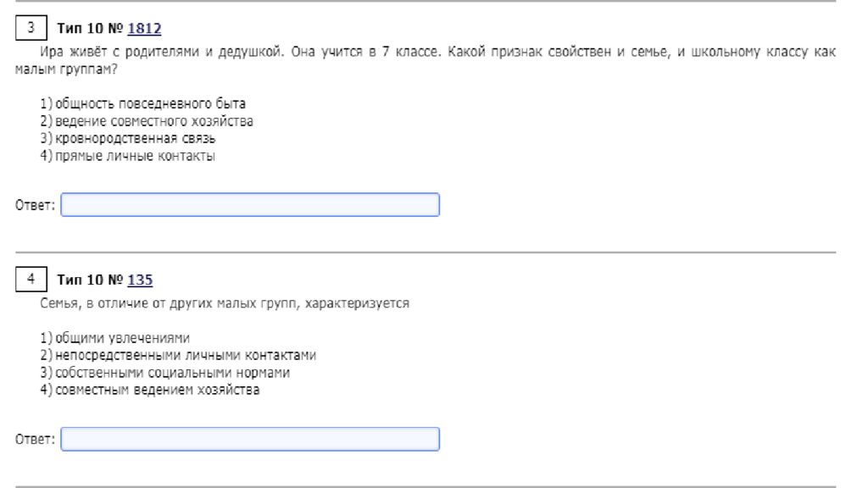The image size is (868, 488).
Task: Focus the answer field under question 4
Action: (250, 439)
